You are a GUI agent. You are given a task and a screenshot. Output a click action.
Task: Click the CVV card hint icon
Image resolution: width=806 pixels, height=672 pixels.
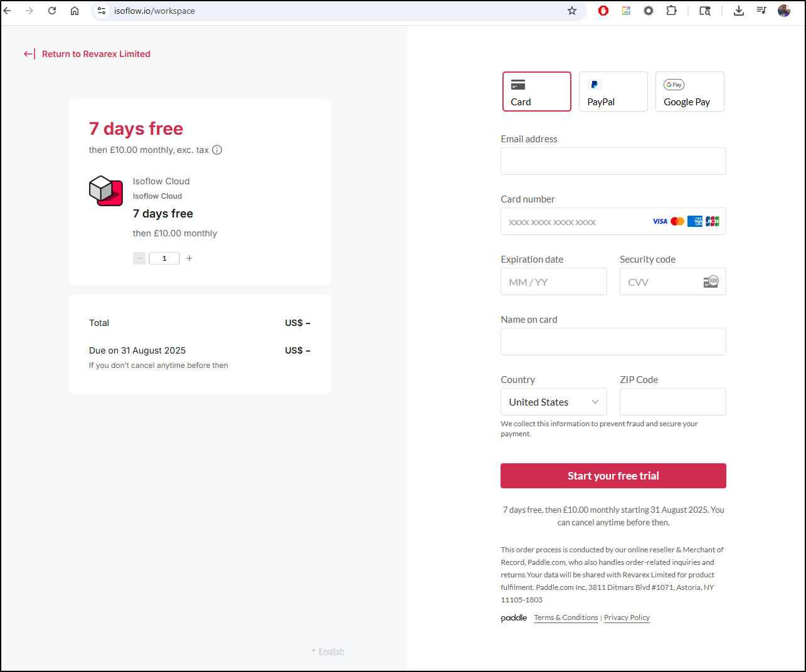tap(711, 282)
